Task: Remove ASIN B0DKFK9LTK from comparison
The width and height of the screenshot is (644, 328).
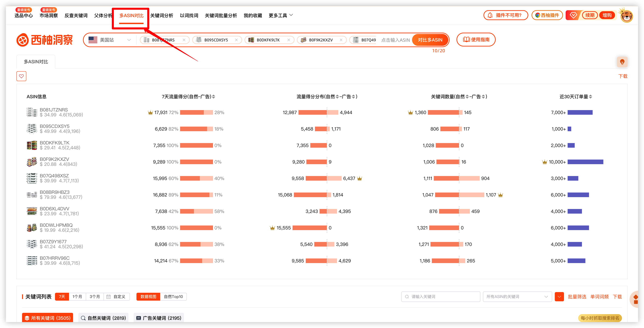Action: tap(289, 40)
